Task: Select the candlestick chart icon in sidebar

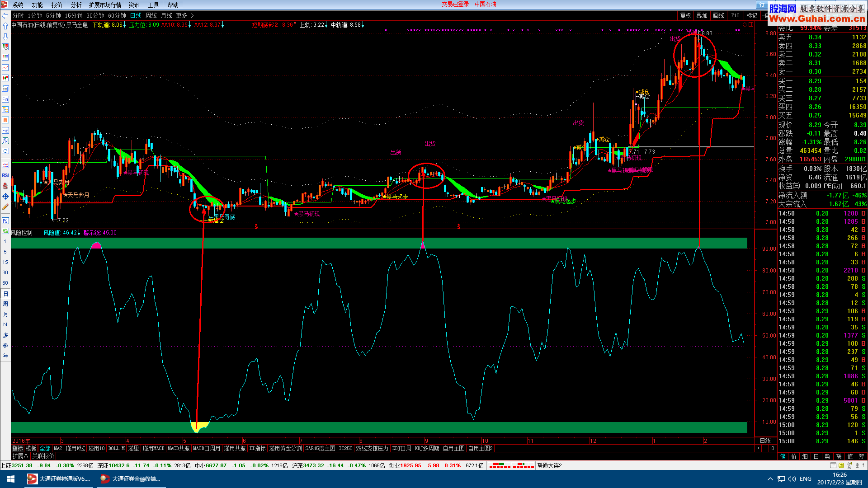Action: 5,78
